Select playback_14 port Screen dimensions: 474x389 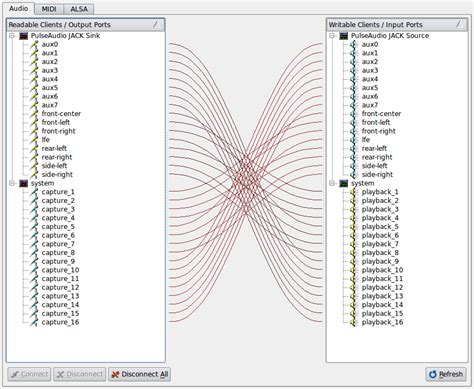pyautogui.click(x=382, y=305)
